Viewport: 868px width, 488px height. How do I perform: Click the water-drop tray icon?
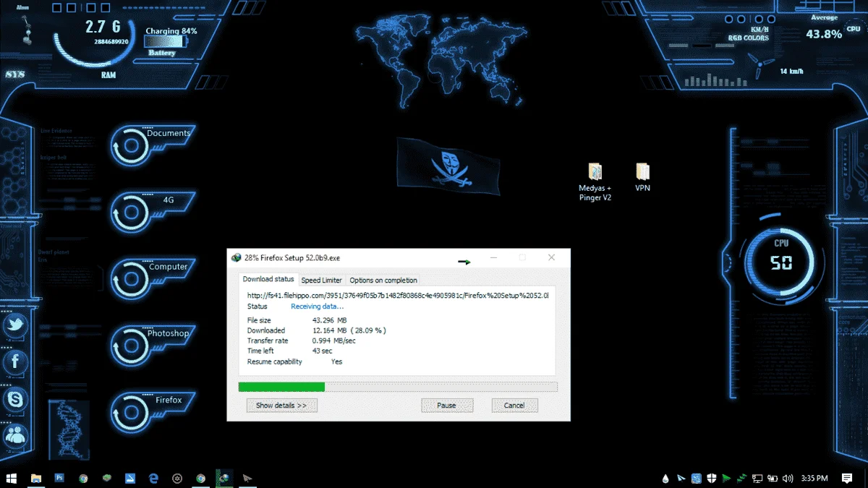coord(665,478)
